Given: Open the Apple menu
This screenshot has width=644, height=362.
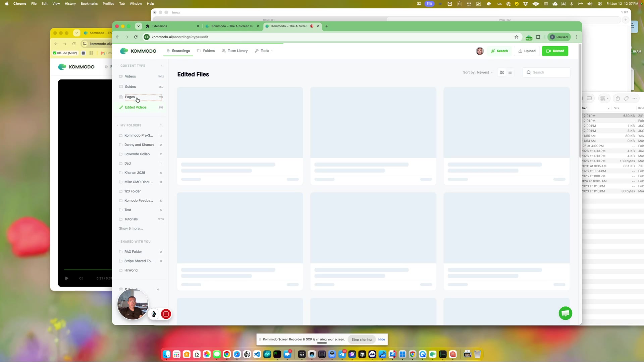Looking at the screenshot, I should (x=7, y=4).
